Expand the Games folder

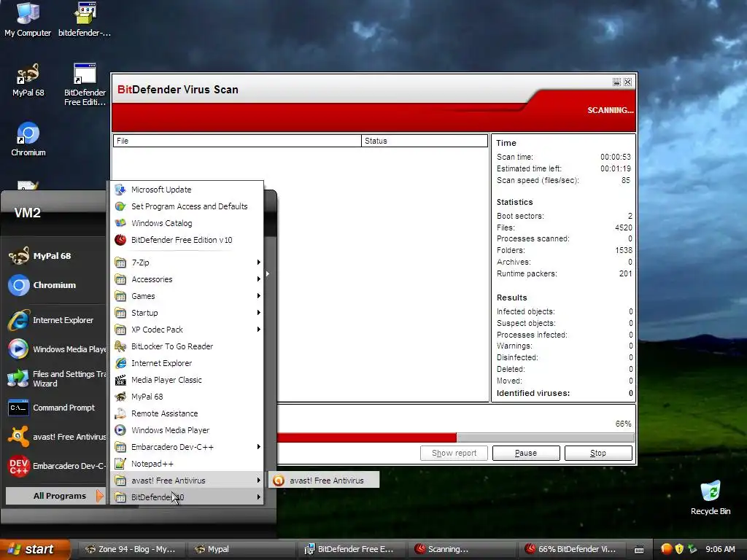tap(187, 296)
